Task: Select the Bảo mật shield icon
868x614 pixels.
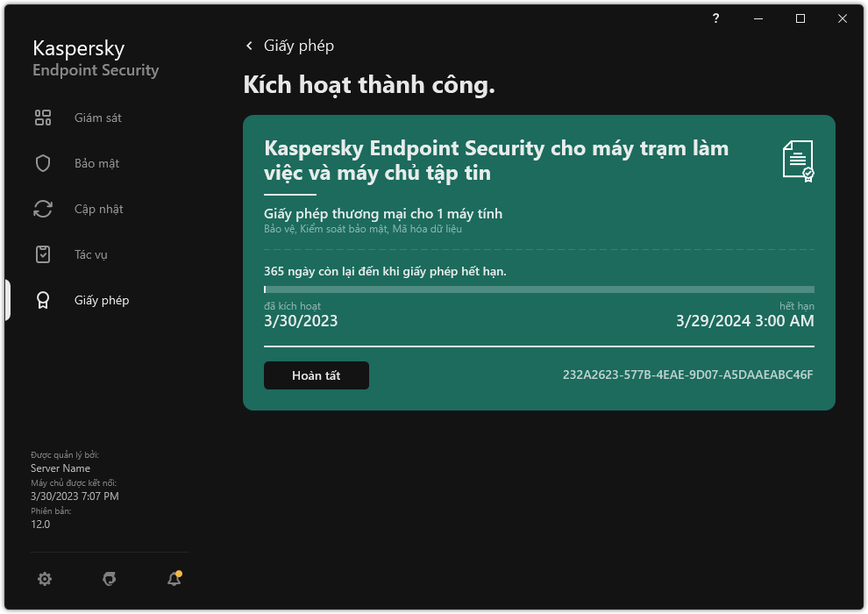Action: click(x=43, y=163)
